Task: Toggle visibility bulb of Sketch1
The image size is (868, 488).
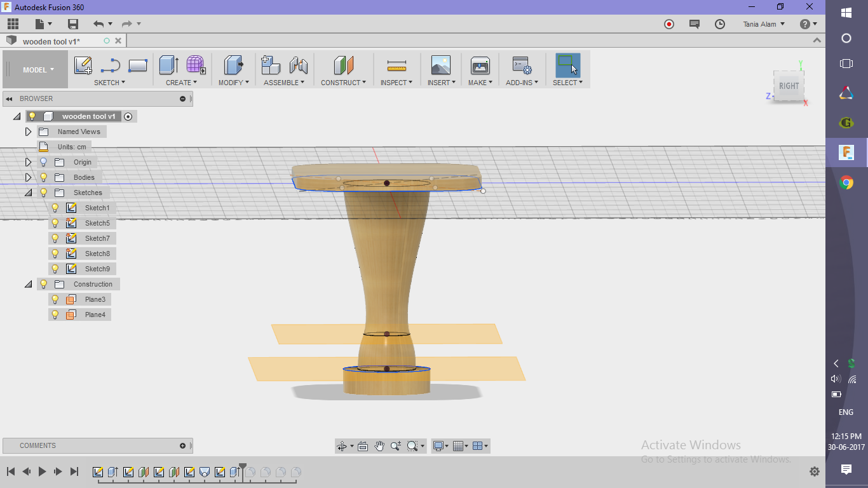Action: (x=55, y=208)
